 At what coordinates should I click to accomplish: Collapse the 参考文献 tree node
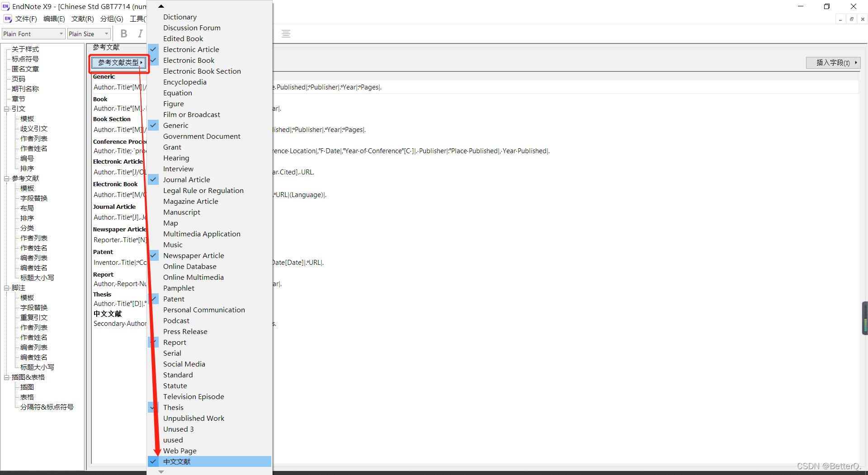click(x=7, y=179)
